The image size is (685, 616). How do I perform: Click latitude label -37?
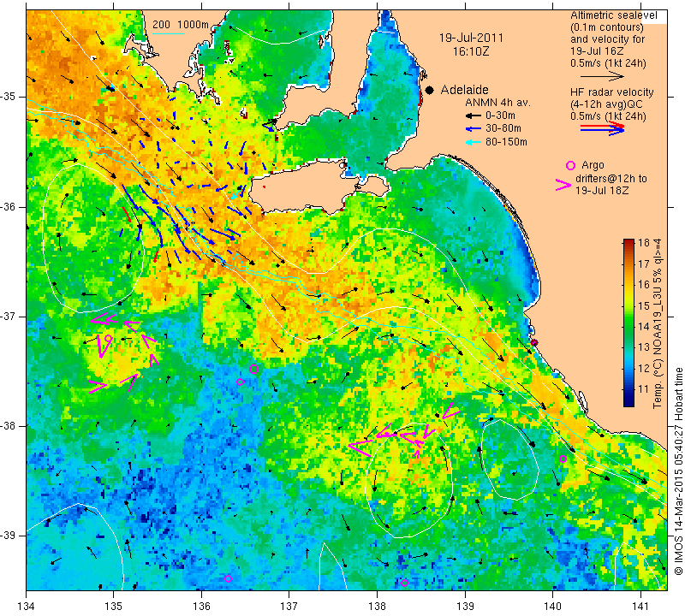coord(9,316)
